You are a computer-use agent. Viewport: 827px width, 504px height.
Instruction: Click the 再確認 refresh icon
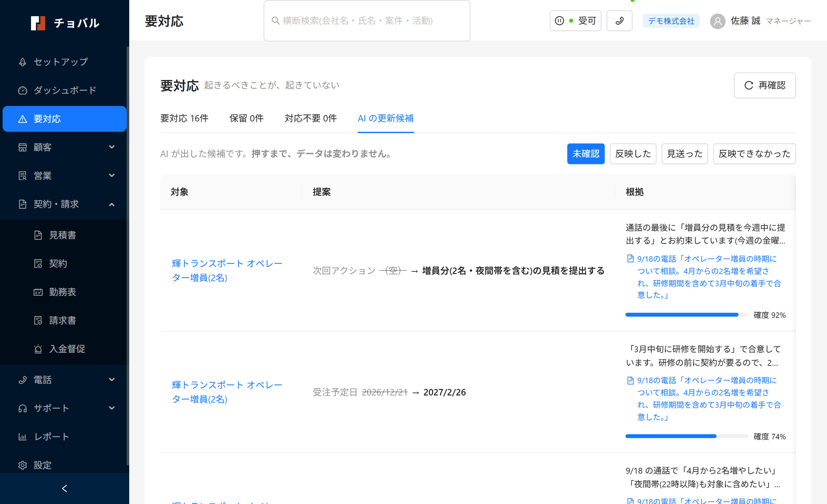749,86
